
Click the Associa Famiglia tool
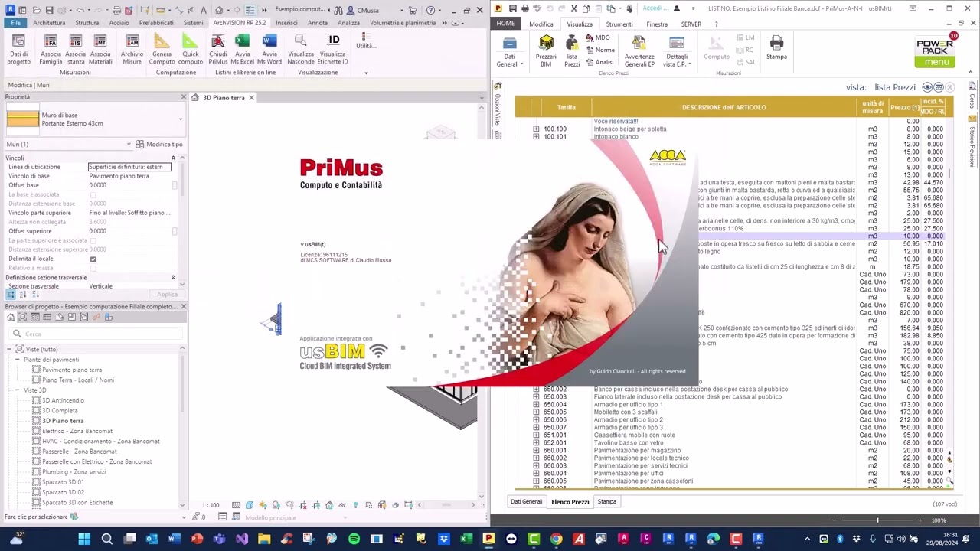coord(51,49)
